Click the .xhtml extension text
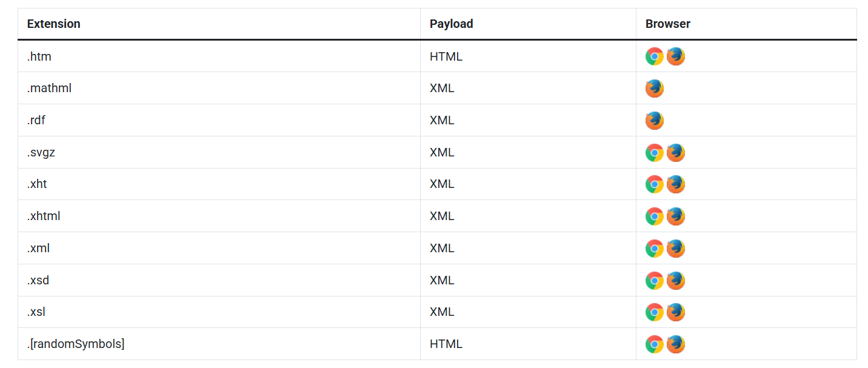 click(x=44, y=216)
